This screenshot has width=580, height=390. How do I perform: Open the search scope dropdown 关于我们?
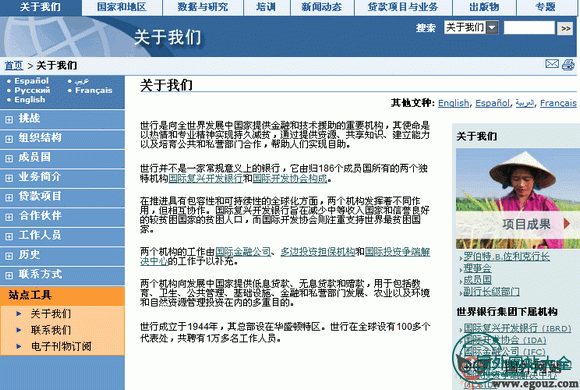click(x=471, y=27)
